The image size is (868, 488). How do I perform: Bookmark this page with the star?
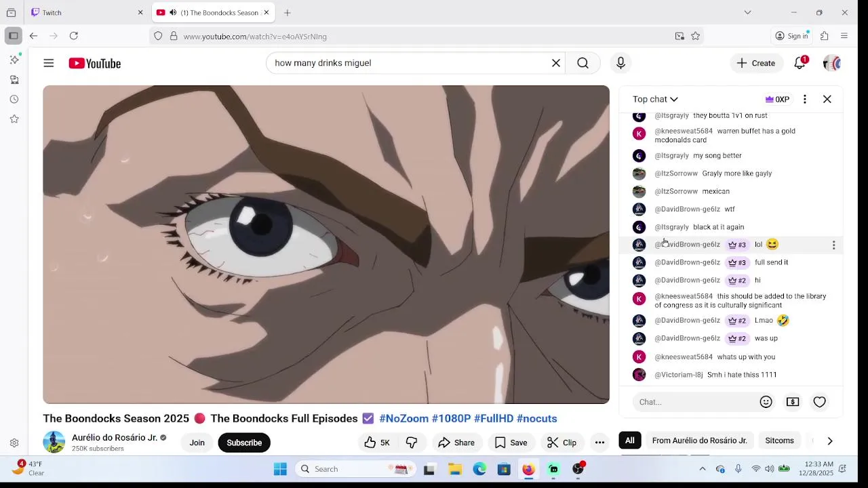pyautogui.click(x=696, y=36)
